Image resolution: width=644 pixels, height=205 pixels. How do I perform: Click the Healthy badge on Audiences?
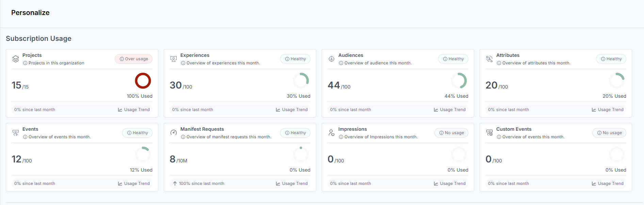coord(453,59)
